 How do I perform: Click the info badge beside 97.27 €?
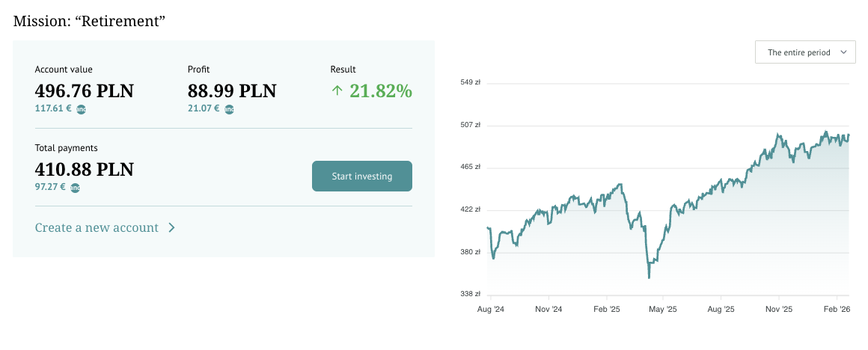click(75, 188)
